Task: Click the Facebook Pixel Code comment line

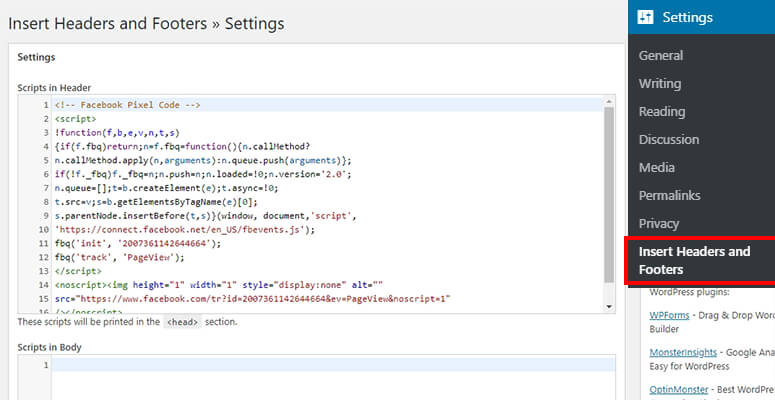Action: point(128,105)
